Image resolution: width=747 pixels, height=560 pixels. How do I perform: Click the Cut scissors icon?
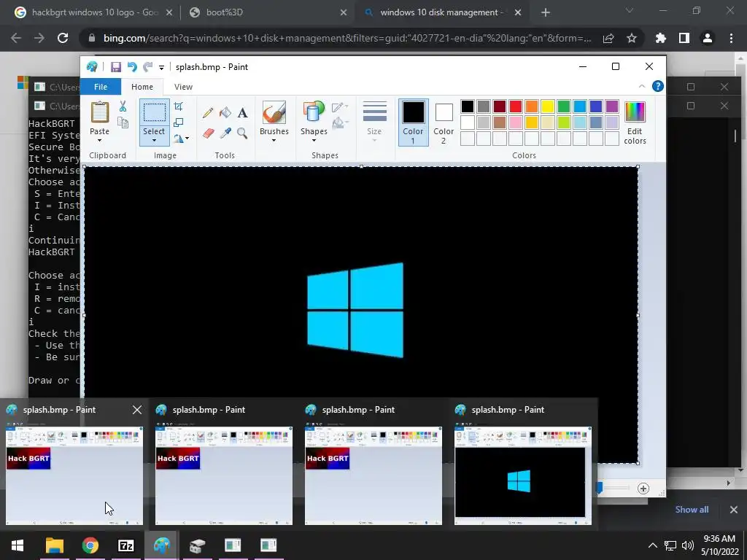pyautogui.click(x=123, y=106)
